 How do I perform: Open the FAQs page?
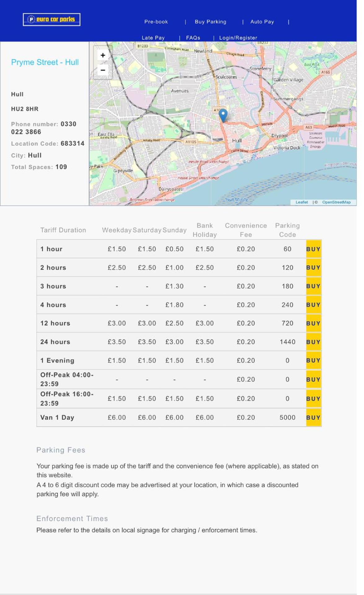point(193,38)
